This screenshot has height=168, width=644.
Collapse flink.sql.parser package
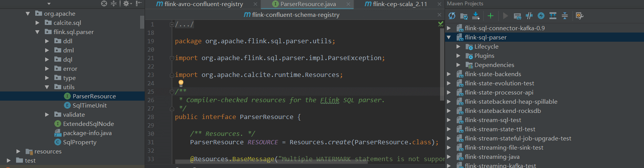tap(37, 32)
